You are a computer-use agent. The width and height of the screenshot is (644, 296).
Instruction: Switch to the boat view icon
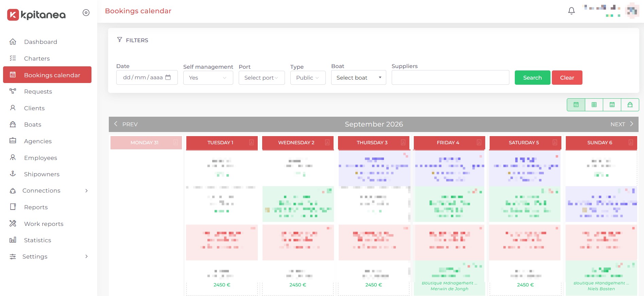tap(630, 105)
